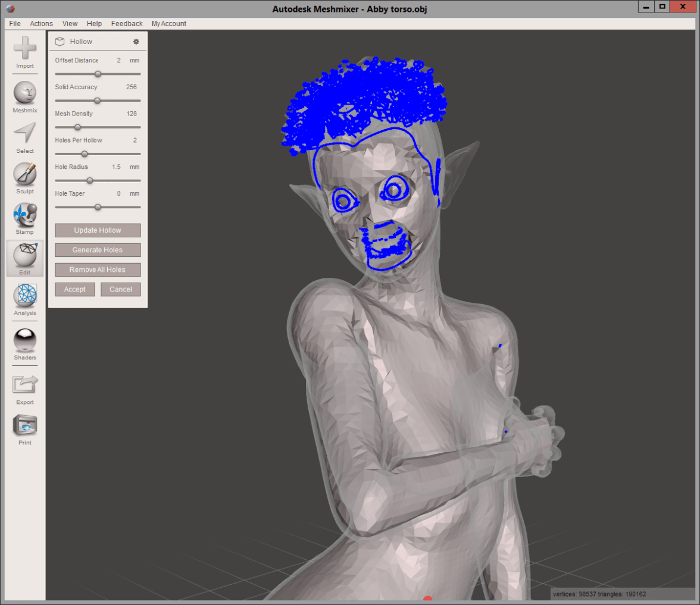The height and width of the screenshot is (605, 700).
Task: Click the Offset Distance slider handle
Action: pos(98,74)
